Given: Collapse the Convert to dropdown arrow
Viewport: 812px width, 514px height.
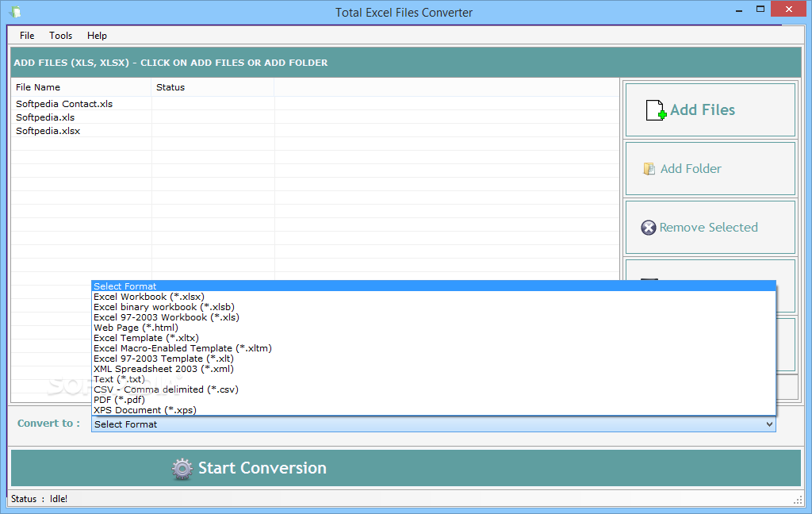Looking at the screenshot, I should click(x=769, y=424).
